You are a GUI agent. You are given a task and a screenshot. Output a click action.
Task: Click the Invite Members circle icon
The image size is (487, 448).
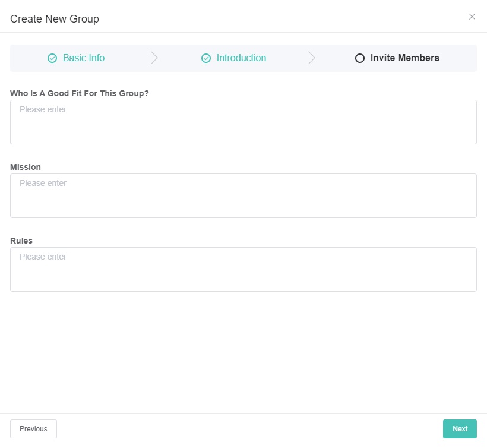pos(359,58)
